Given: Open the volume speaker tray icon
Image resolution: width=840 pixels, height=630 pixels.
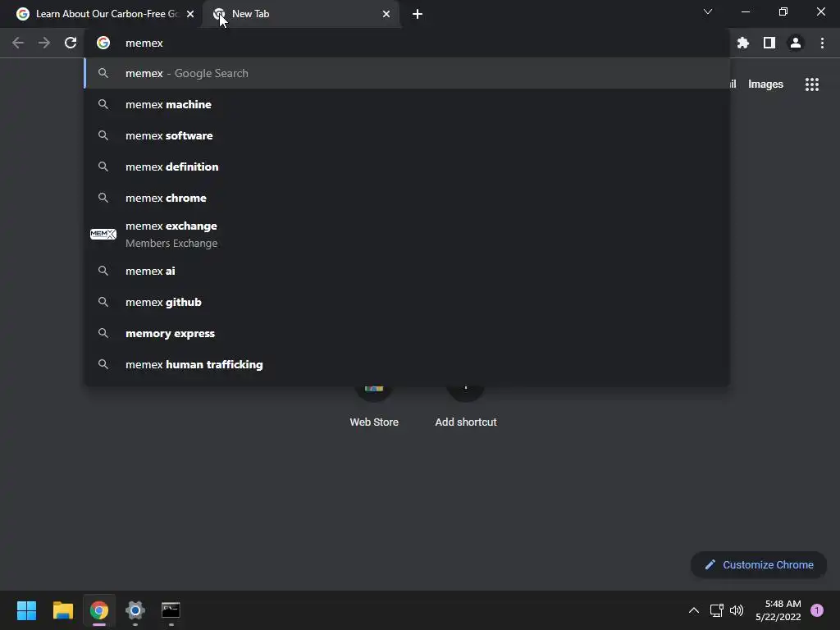Looking at the screenshot, I should (x=737, y=610).
